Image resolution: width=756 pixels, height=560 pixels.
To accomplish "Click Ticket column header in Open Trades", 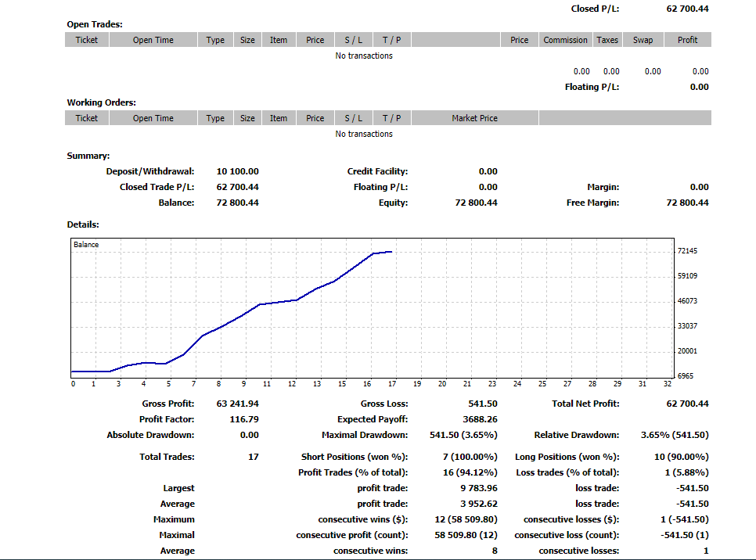I will (87, 40).
